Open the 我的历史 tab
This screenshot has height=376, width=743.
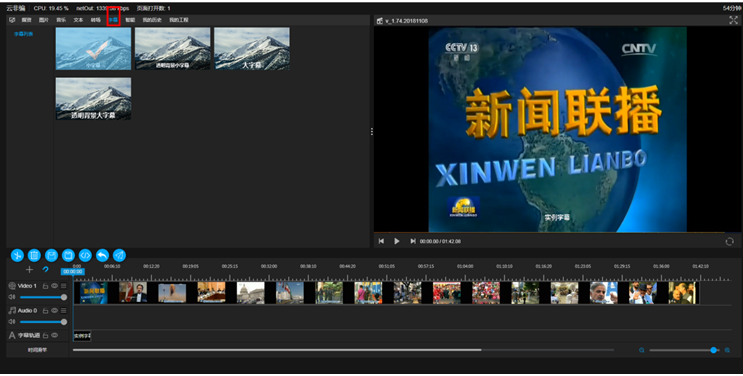(152, 20)
